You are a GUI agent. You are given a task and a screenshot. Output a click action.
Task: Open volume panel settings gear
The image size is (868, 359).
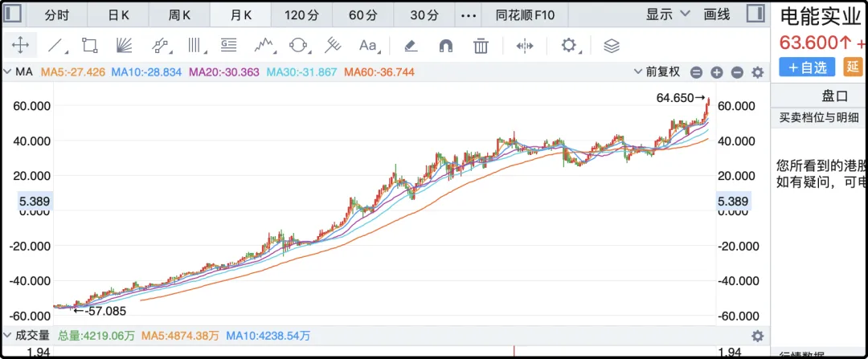click(x=756, y=336)
